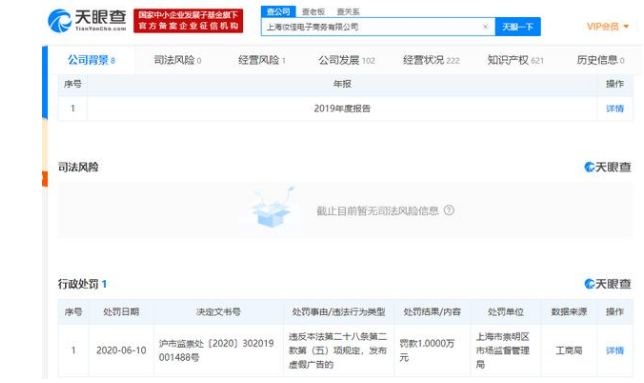Click the 司法风险 section heading

click(x=78, y=167)
